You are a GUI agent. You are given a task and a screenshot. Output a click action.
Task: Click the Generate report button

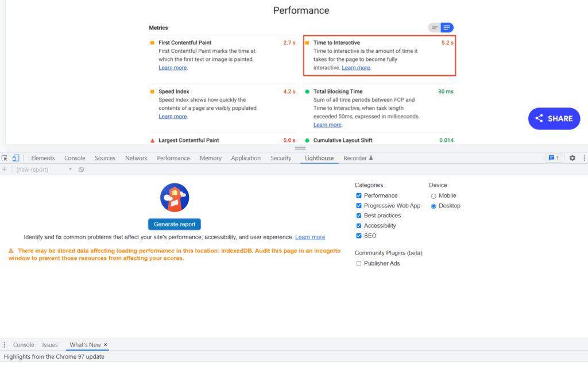coord(174,224)
